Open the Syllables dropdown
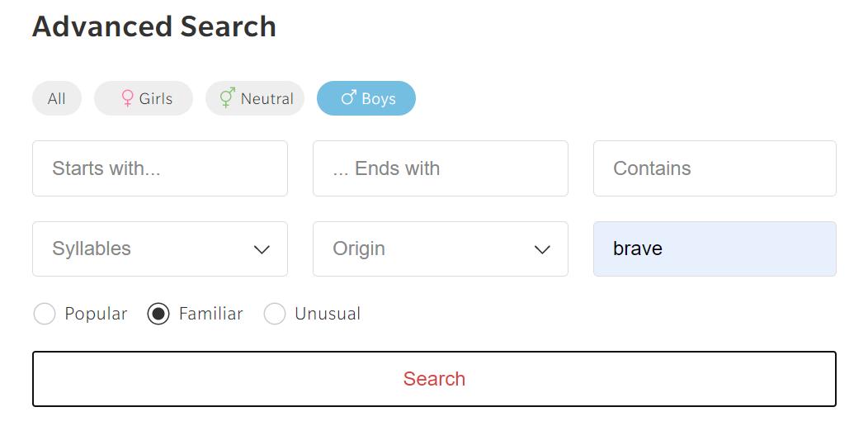 point(159,248)
